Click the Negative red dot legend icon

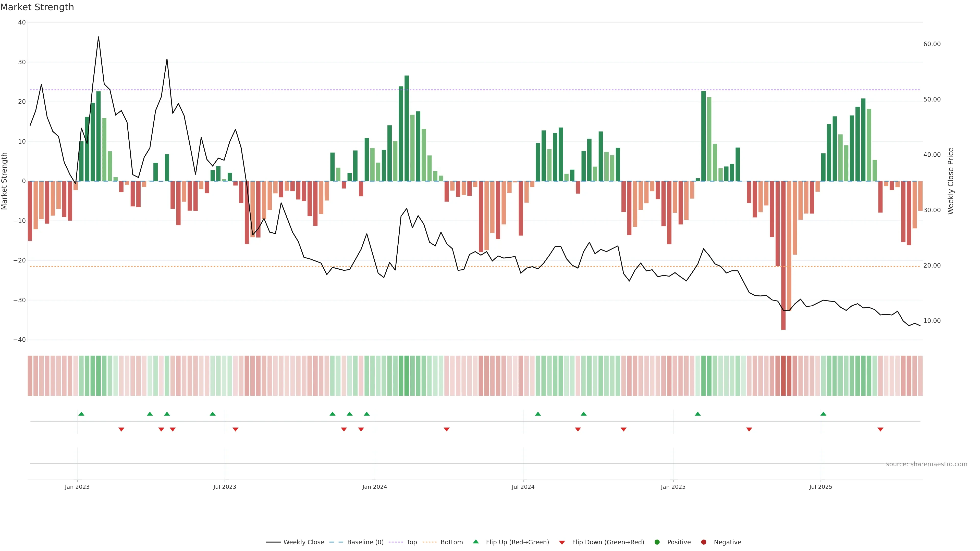703,542
